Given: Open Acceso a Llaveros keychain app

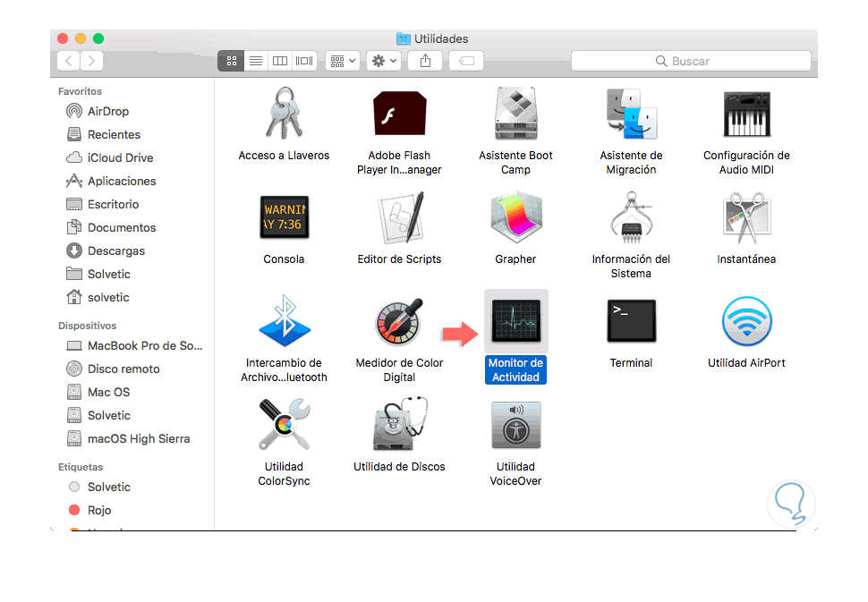Looking at the screenshot, I should [x=284, y=114].
